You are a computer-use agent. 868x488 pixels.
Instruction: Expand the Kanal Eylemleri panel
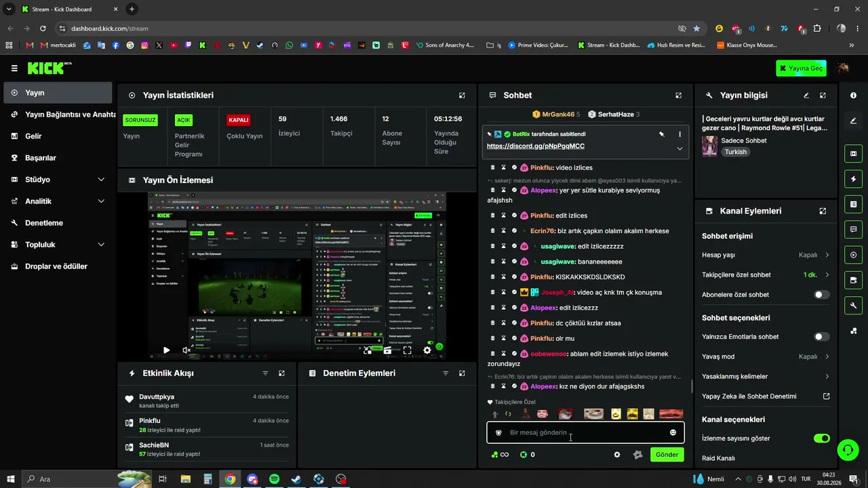pos(823,211)
